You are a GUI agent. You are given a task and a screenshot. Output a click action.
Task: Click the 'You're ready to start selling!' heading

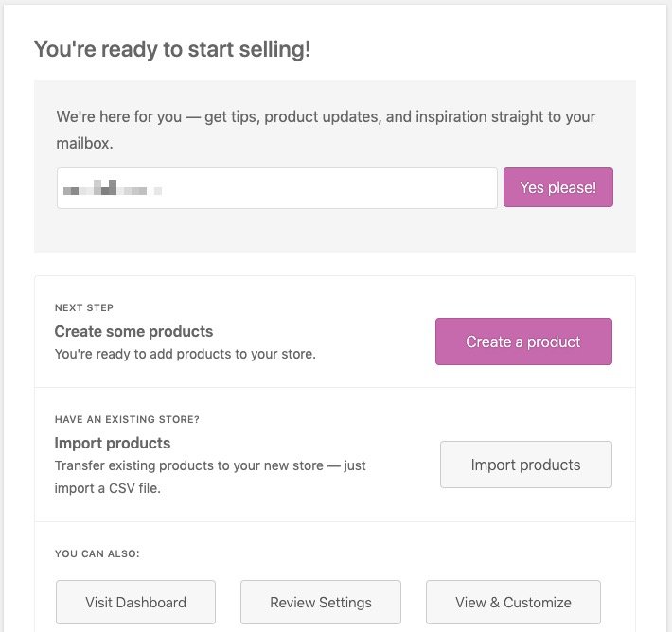pos(172,49)
